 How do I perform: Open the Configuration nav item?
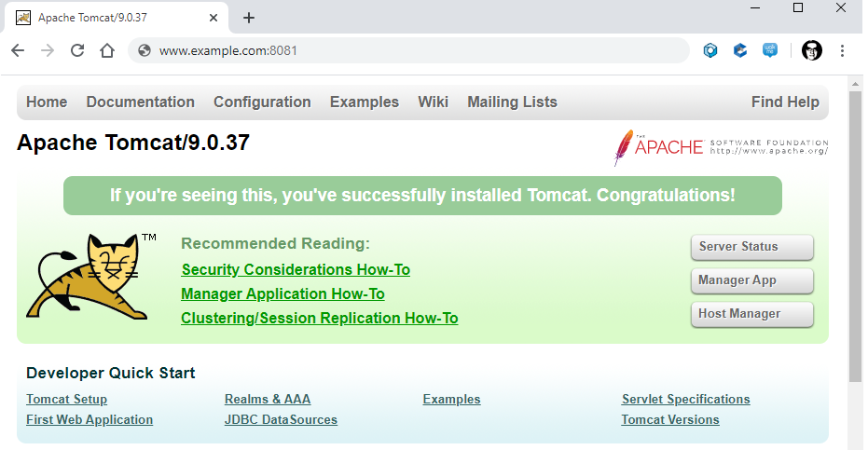(262, 102)
